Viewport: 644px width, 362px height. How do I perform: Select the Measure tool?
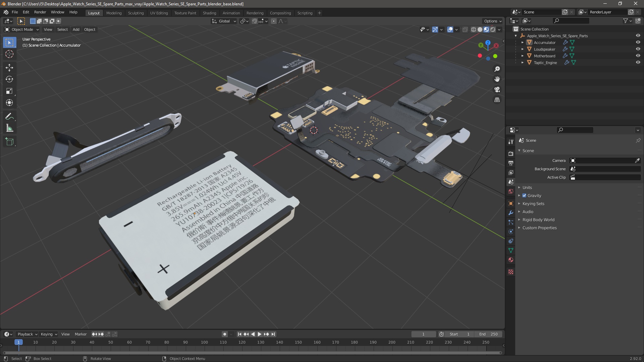tap(9, 128)
